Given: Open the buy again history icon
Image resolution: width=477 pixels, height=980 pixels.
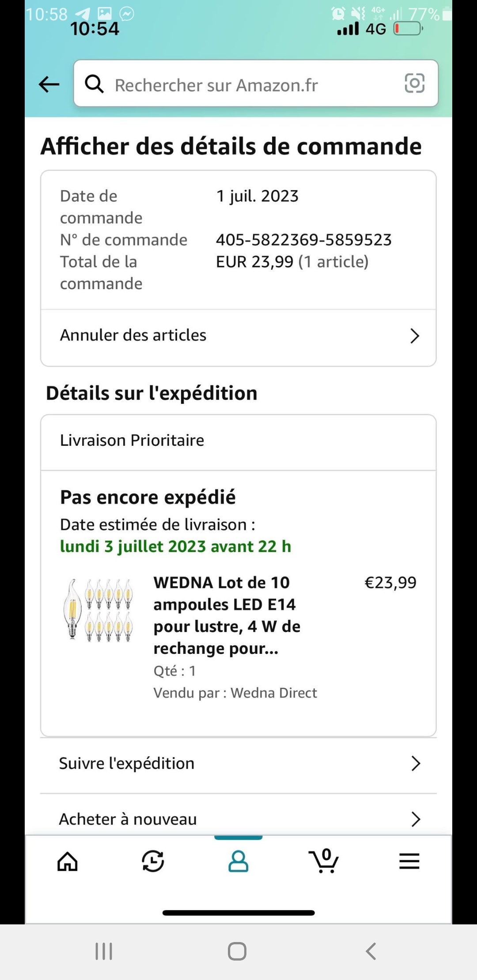Looking at the screenshot, I should point(153,861).
